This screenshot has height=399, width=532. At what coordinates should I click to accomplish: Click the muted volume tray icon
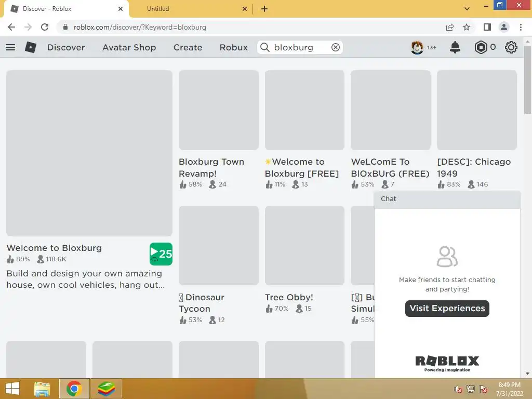coord(458,389)
